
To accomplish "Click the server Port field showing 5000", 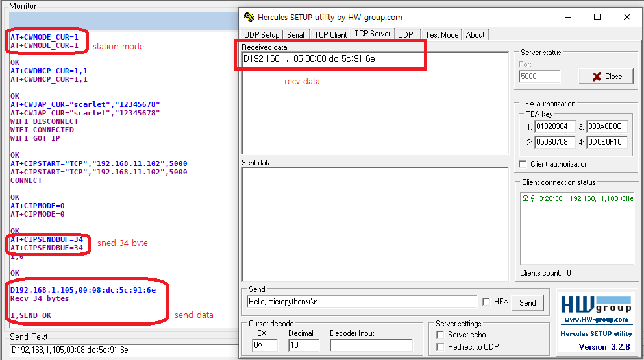I will point(539,77).
